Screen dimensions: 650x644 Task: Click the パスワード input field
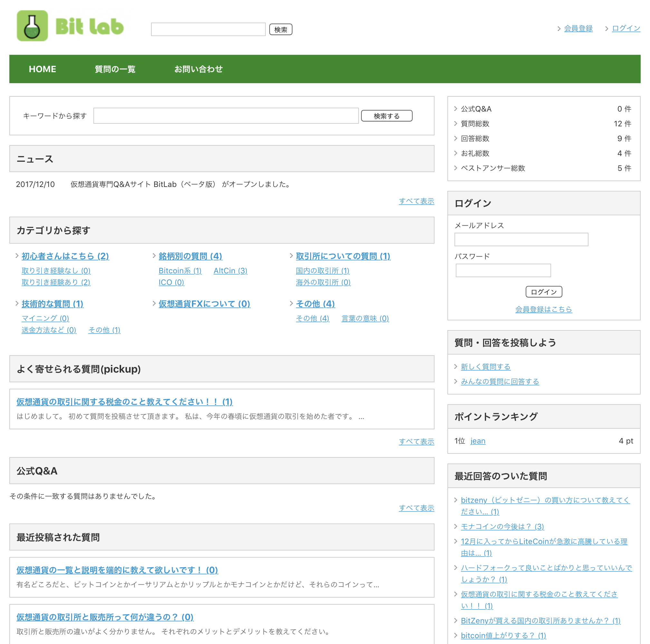point(503,270)
